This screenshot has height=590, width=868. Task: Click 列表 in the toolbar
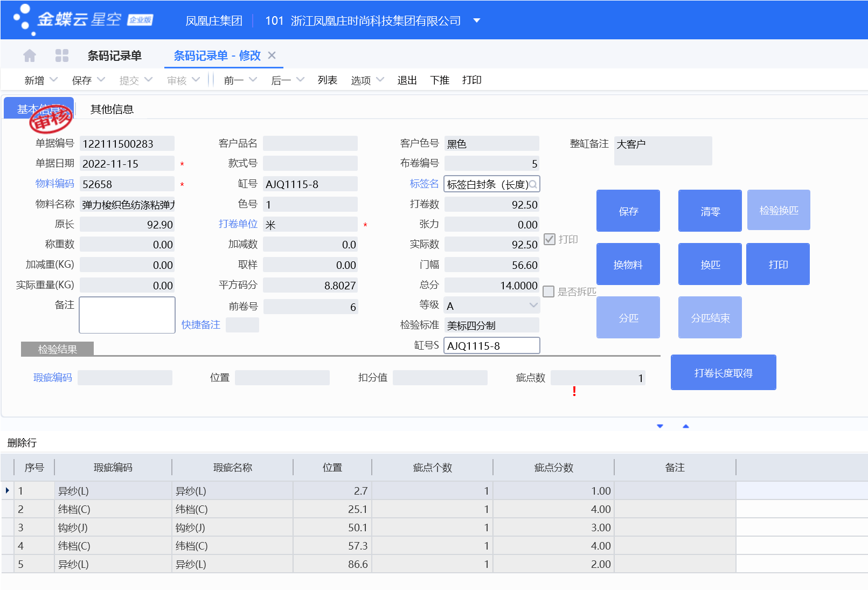click(x=328, y=80)
